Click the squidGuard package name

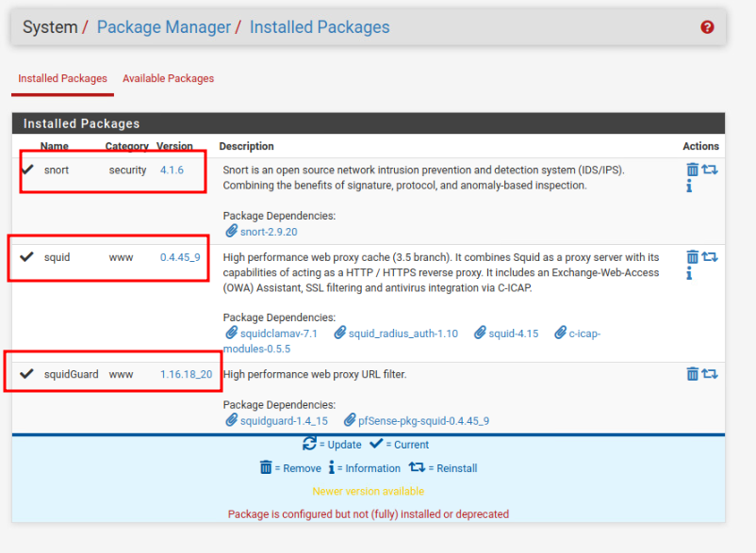point(72,374)
